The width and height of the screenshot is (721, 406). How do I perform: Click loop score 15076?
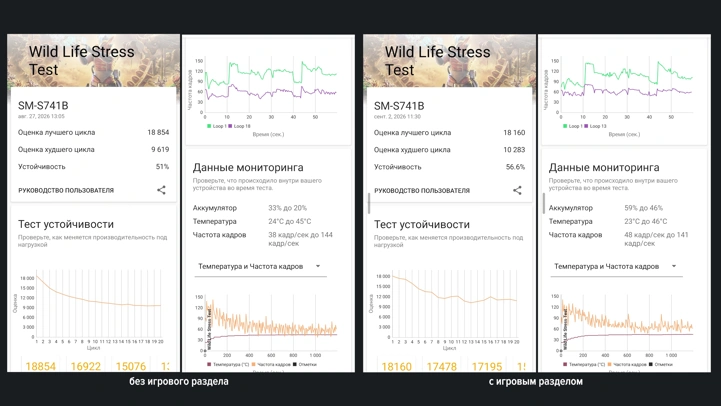pos(131,366)
